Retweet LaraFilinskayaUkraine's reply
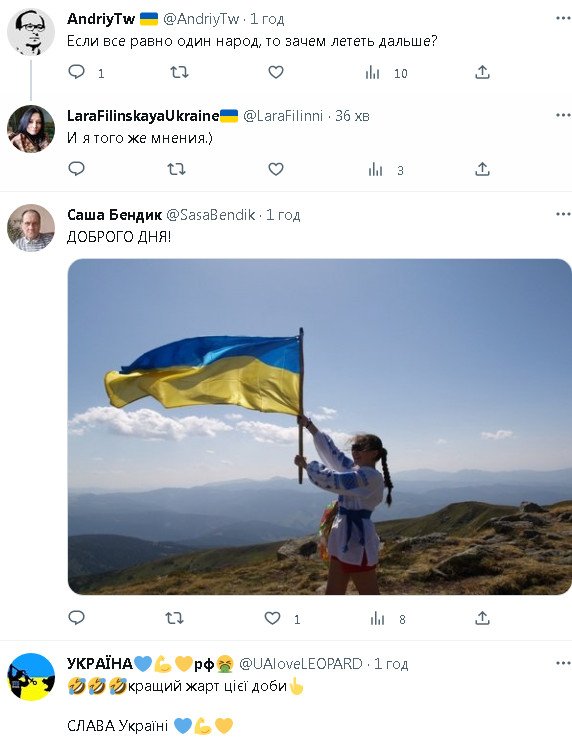Viewport: 572px width, 742px height. [x=176, y=169]
